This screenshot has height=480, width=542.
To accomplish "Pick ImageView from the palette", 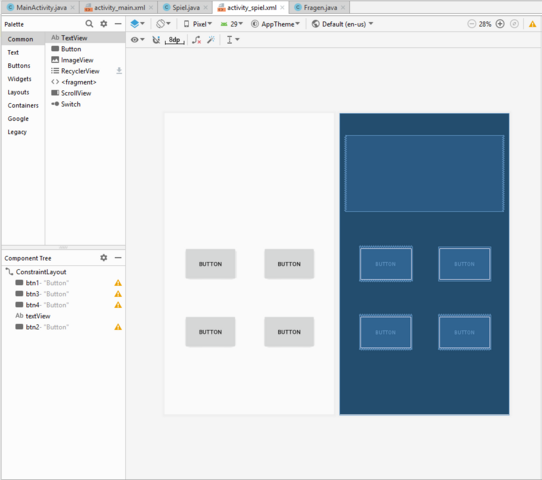I will (85, 60).
